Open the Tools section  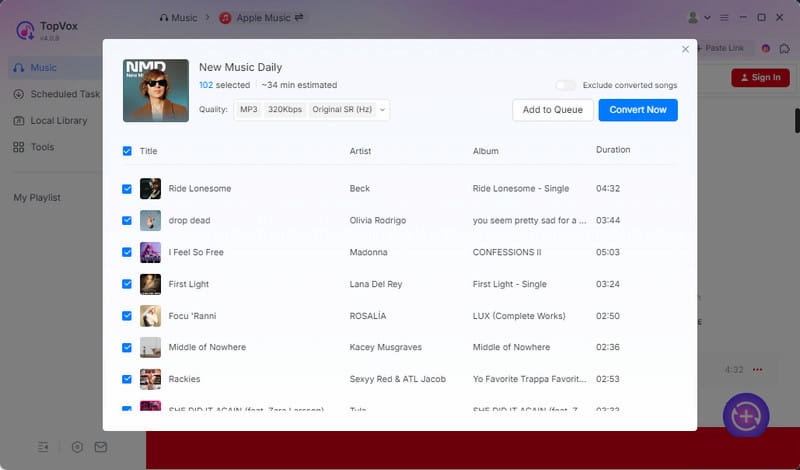click(x=33, y=147)
